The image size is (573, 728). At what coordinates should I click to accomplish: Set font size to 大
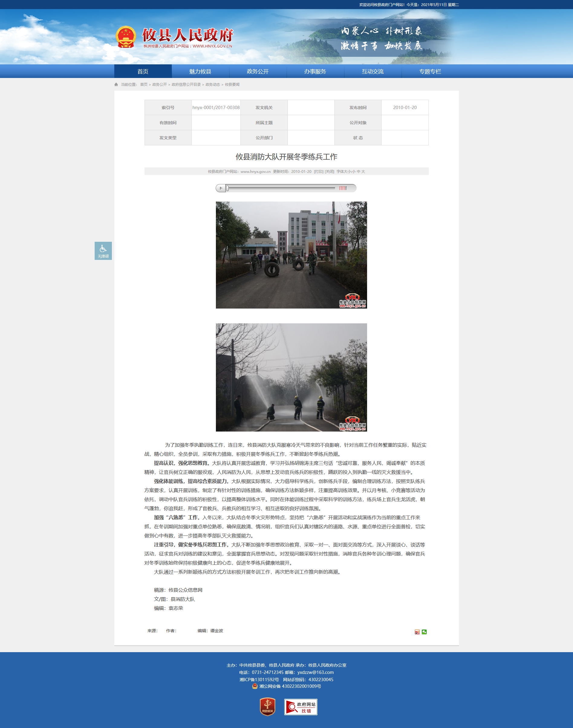click(363, 171)
